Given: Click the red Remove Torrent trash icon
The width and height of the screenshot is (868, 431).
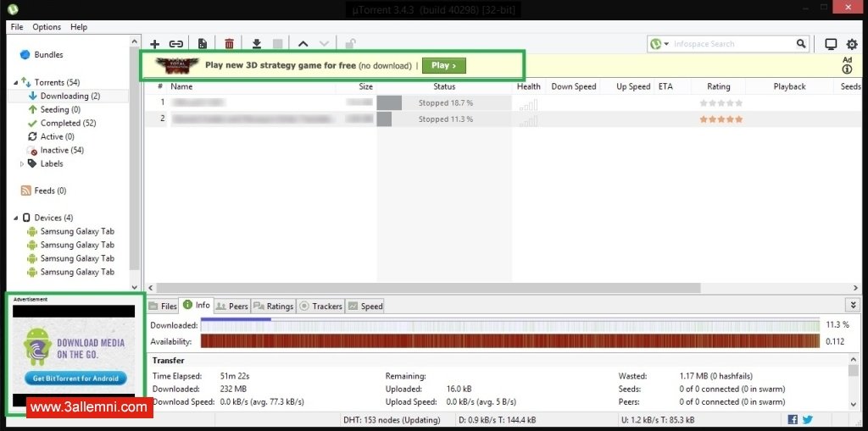Looking at the screenshot, I should click(229, 44).
